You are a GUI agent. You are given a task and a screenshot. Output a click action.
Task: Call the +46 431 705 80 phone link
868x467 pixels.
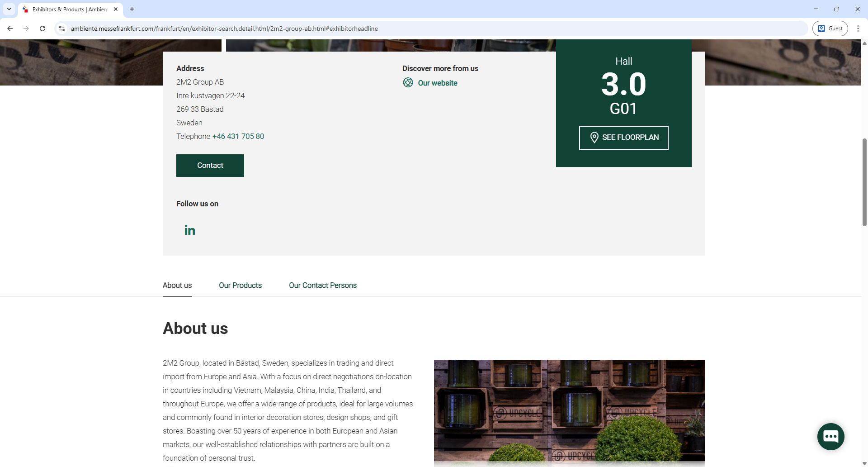(238, 136)
